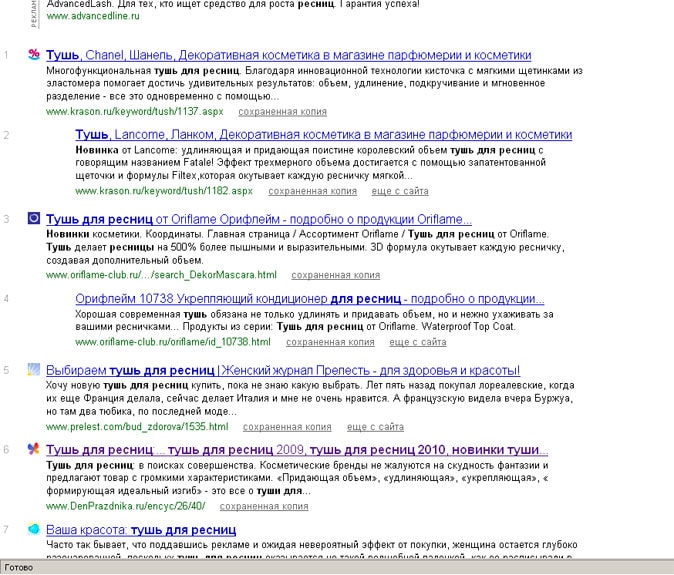This screenshot has height=575, width=674.
Task: Click 'еще с сайта' for prelest.com result
Action: [x=375, y=427]
